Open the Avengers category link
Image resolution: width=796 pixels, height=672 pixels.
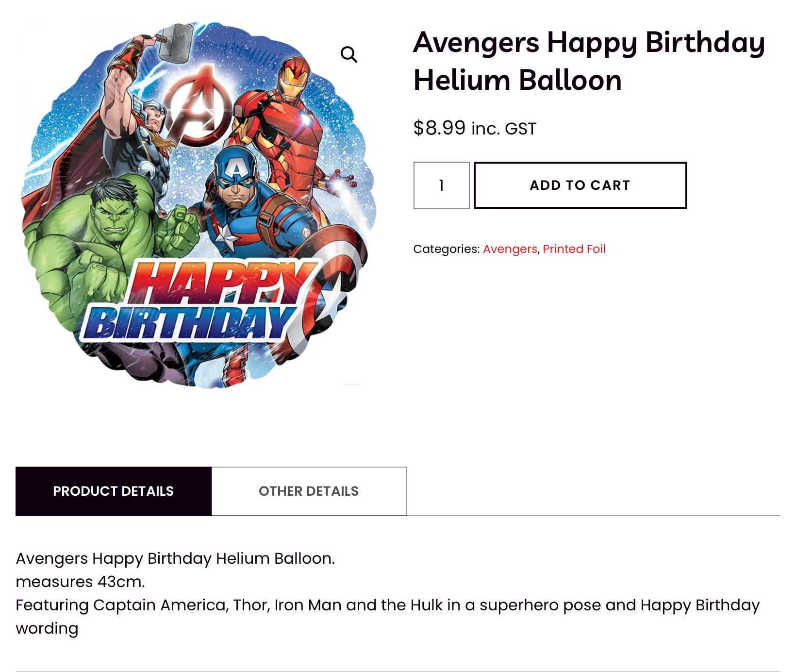510,249
